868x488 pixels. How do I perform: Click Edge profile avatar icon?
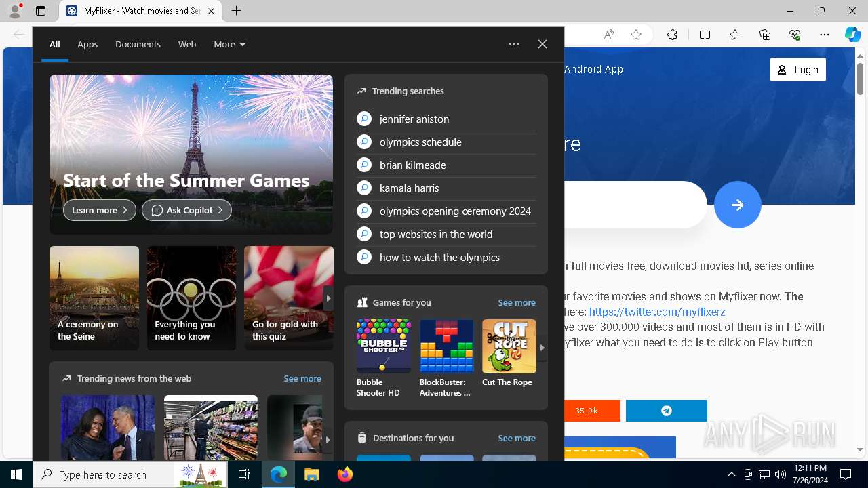pyautogui.click(x=15, y=11)
